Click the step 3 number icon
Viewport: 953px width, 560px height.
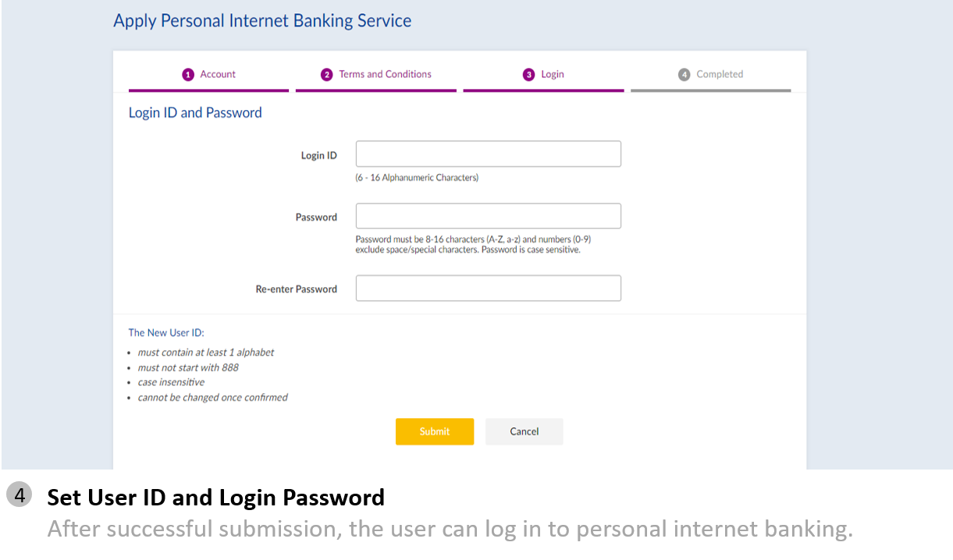(528, 75)
